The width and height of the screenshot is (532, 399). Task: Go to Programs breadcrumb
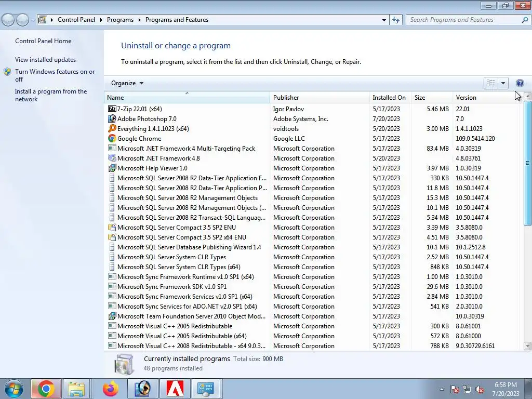coord(120,20)
